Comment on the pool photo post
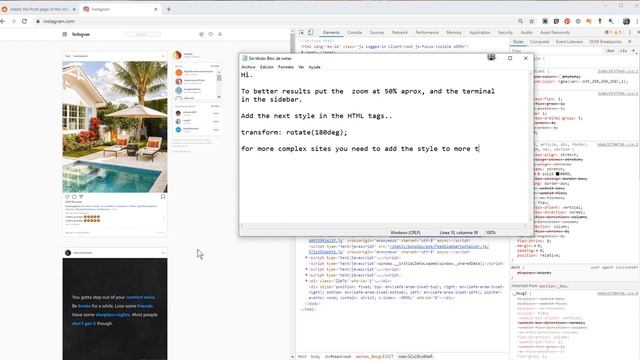Viewport: 640px width, 360px height. [74, 197]
